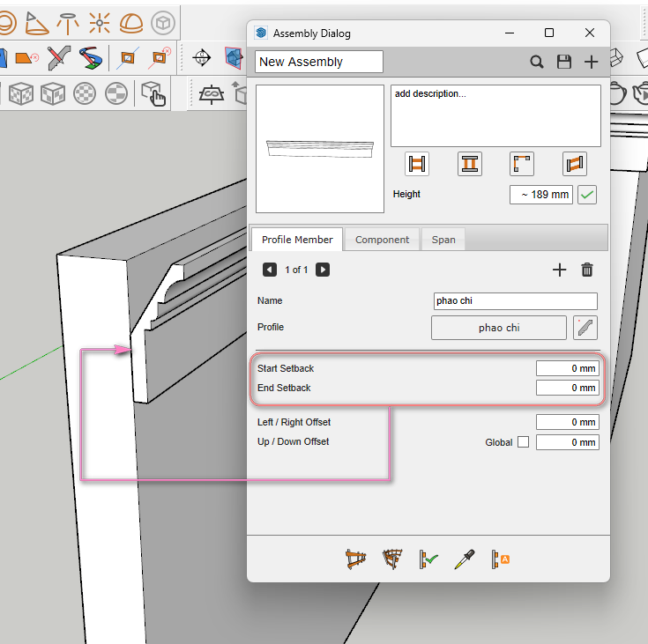This screenshot has height=644, width=648.
Task: Click the cube with hand cursor icon
Action: [x=153, y=93]
